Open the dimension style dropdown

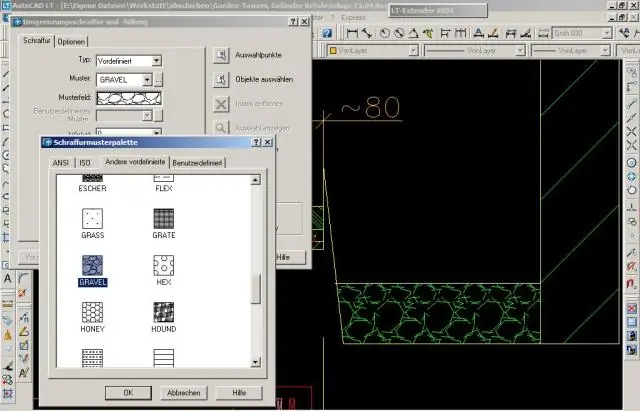(607, 33)
